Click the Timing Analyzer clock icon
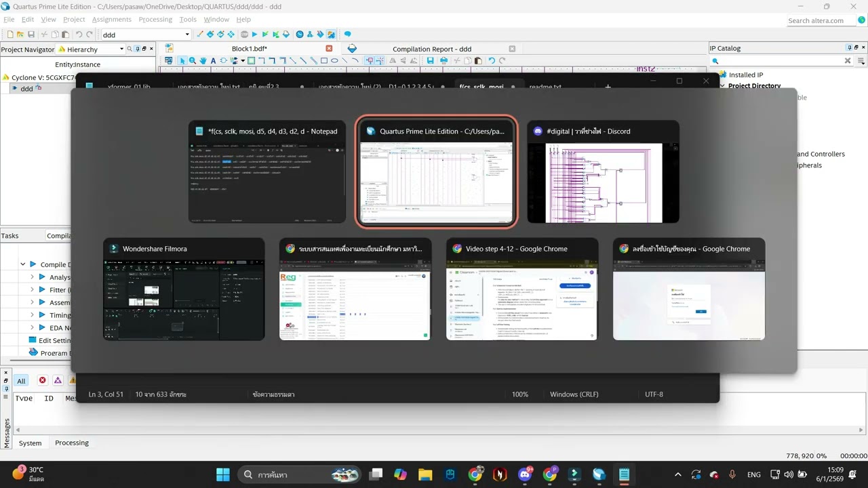This screenshot has height=488, width=868. (300, 34)
